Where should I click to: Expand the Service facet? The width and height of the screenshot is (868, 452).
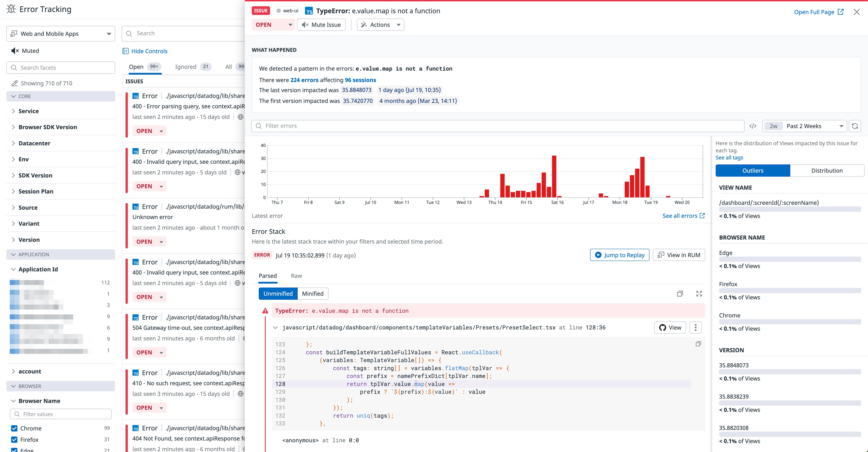29,111
